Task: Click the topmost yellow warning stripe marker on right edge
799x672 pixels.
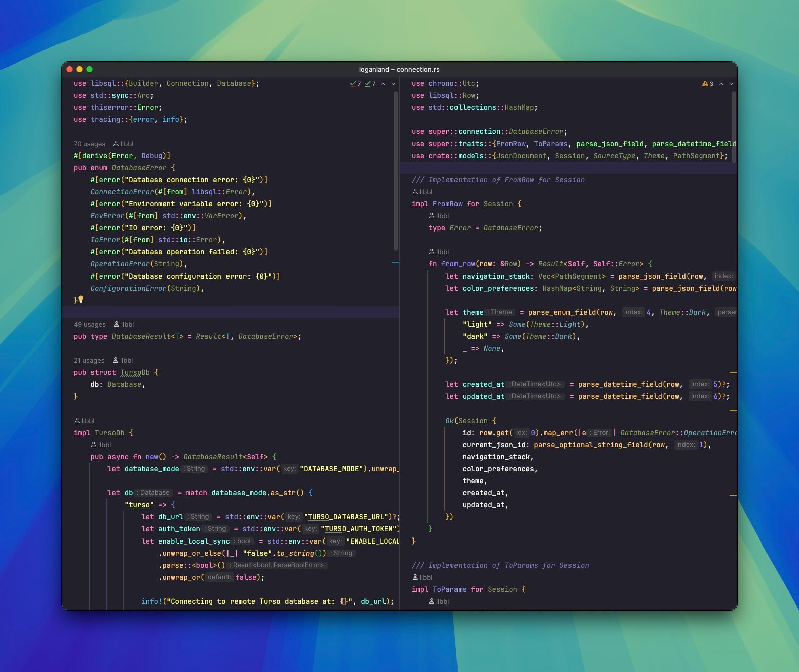Action: point(733,373)
